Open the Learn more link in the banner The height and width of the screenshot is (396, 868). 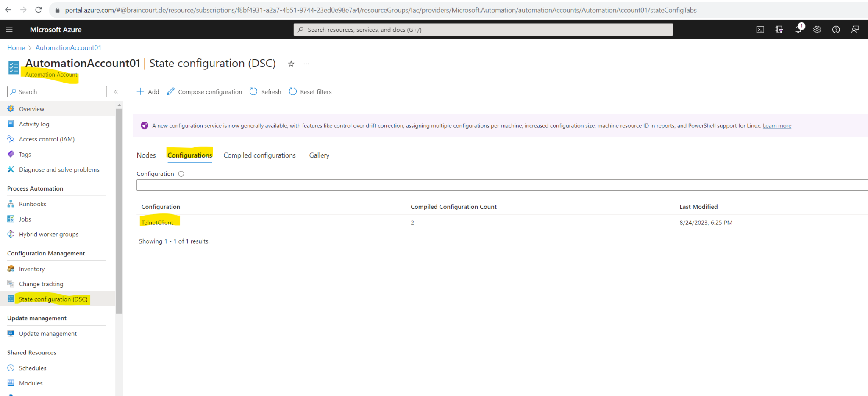pos(776,125)
